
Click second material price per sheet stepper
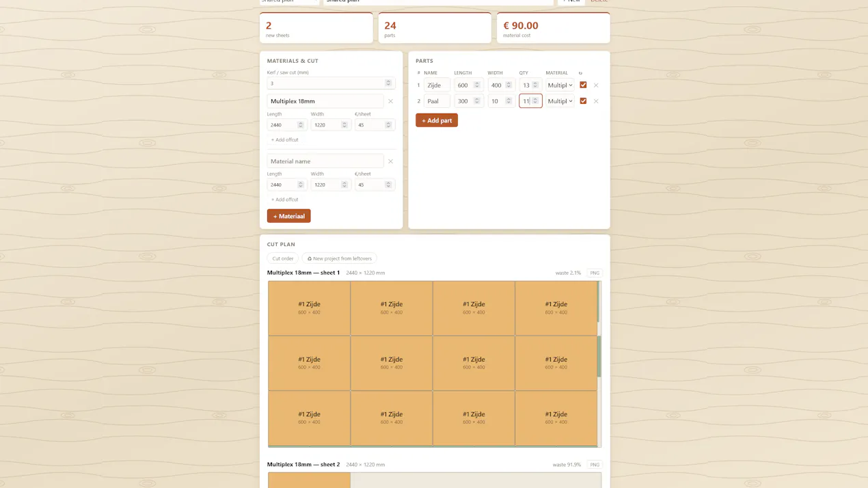coord(388,185)
